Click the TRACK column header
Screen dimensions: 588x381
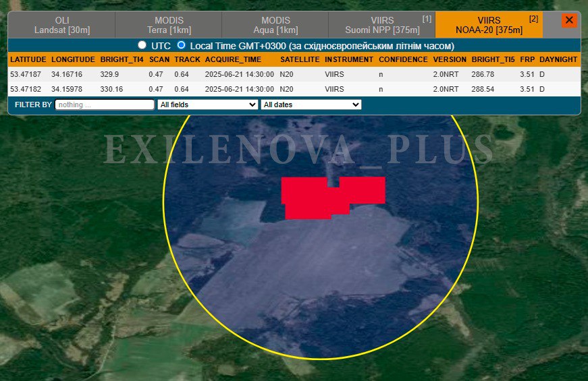187,59
